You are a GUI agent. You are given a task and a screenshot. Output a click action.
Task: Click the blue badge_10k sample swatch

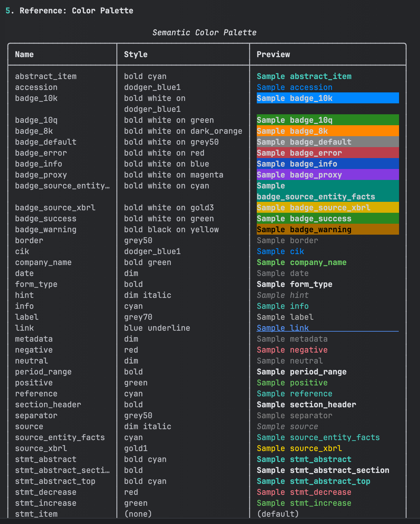(x=328, y=98)
